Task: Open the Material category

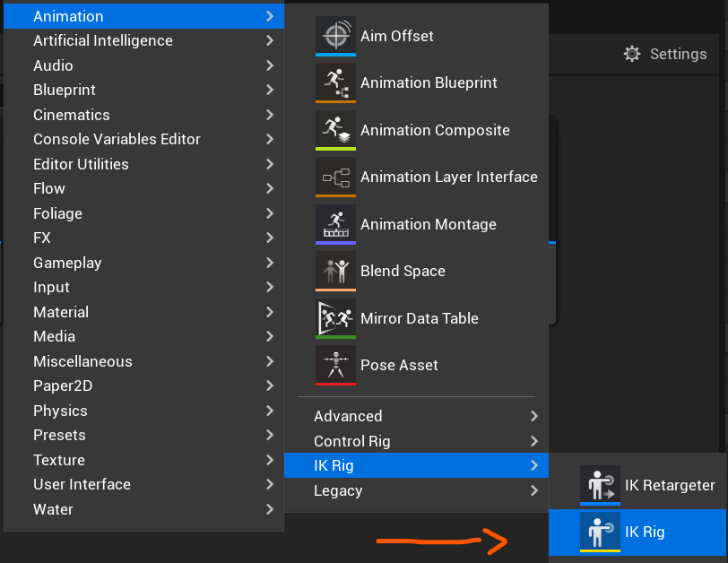Action: 143,312
